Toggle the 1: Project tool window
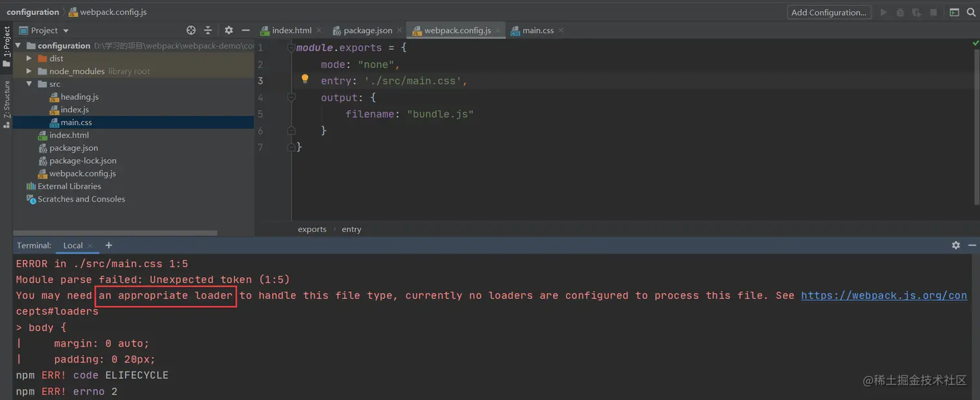The height and width of the screenshot is (400, 980). click(6, 47)
